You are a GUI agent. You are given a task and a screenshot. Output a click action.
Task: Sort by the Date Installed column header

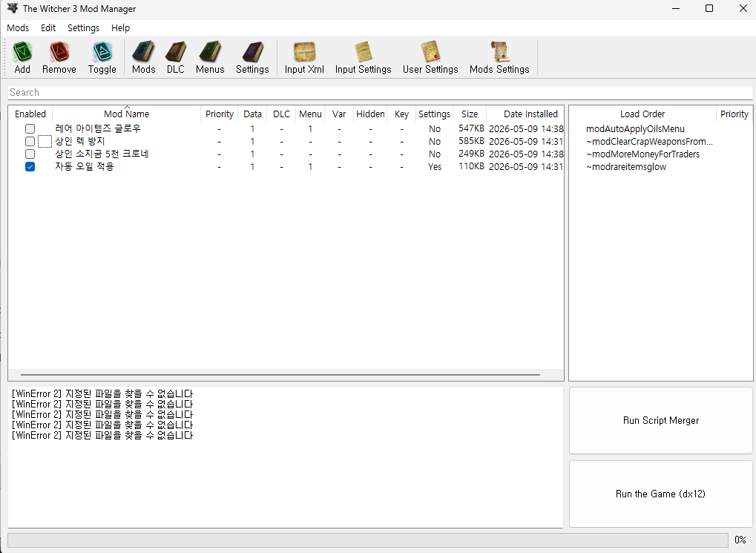525,114
